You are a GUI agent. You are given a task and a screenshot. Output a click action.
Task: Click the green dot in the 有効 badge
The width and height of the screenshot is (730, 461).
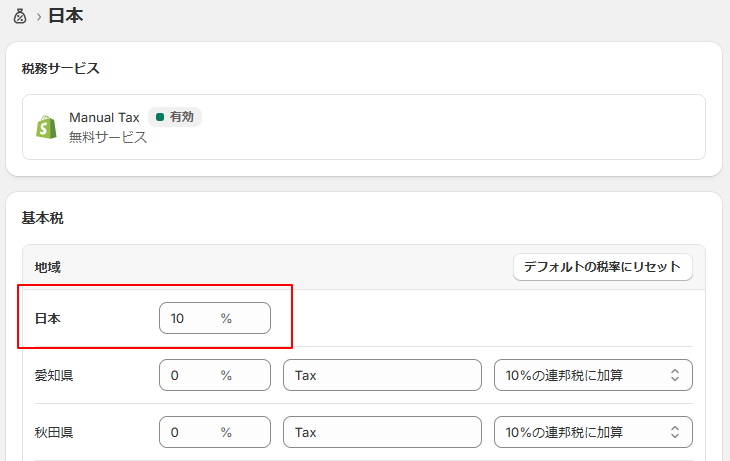[160, 117]
